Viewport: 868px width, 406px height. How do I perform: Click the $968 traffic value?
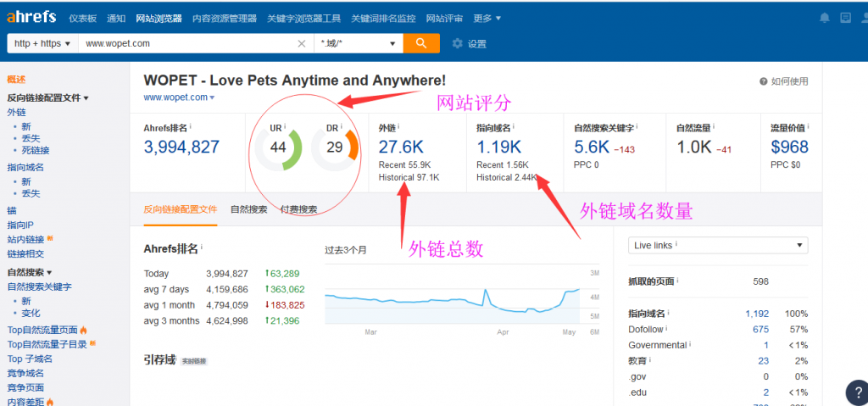(789, 147)
